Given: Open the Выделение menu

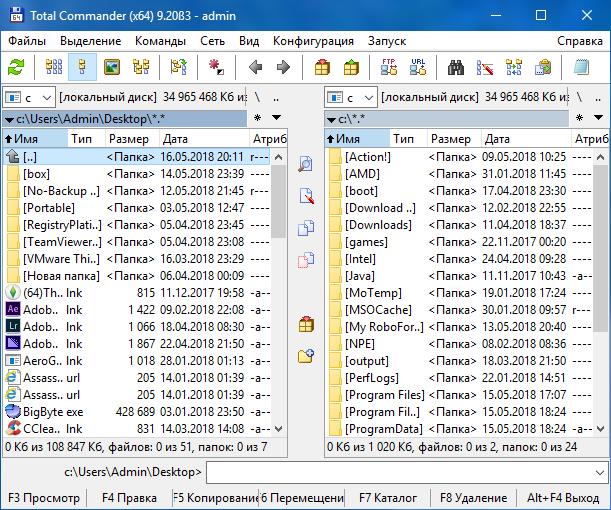Looking at the screenshot, I should point(90,41).
